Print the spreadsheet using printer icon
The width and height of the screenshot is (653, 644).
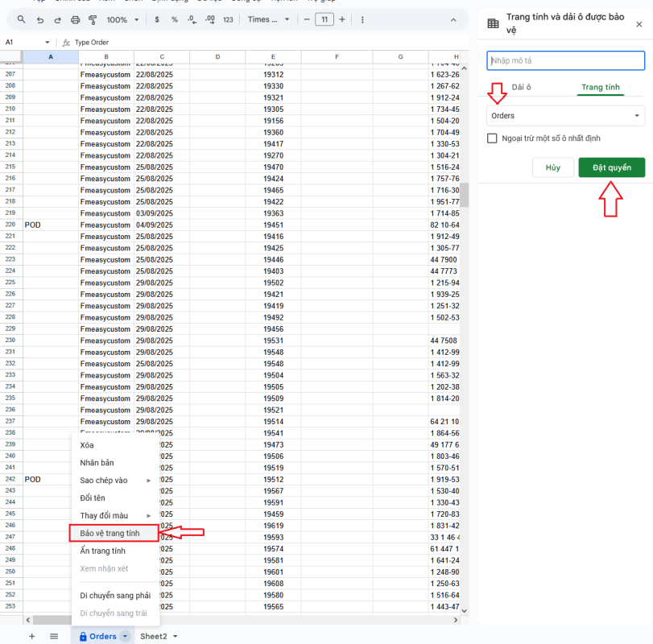coord(75,19)
